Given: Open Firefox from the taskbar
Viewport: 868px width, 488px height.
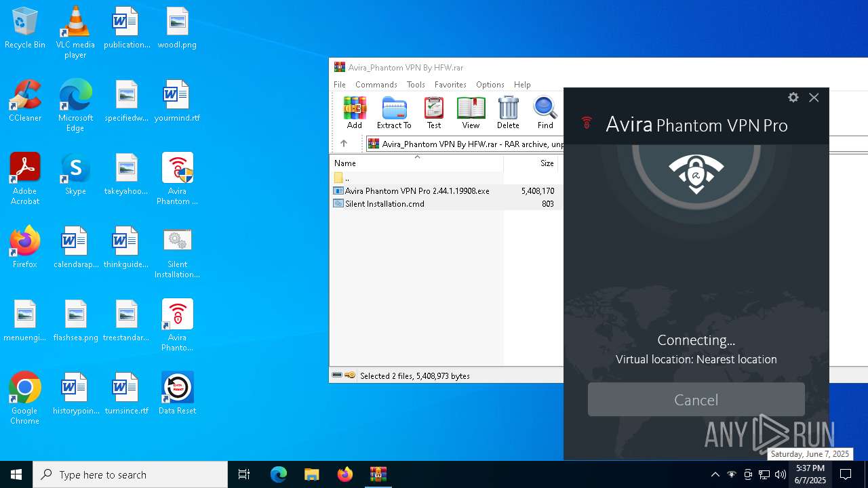Looking at the screenshot, I should coord(345,474).
